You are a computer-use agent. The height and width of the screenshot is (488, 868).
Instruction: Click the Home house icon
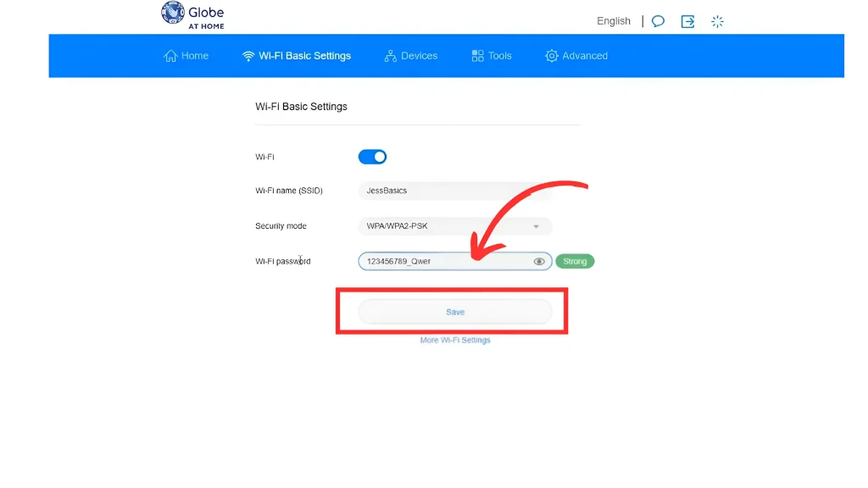(170, 56)
